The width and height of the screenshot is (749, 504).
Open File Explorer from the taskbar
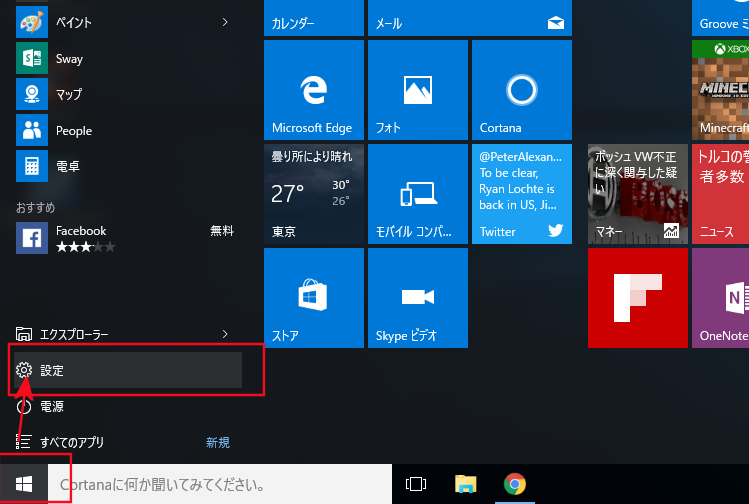[x=466, y=484]
